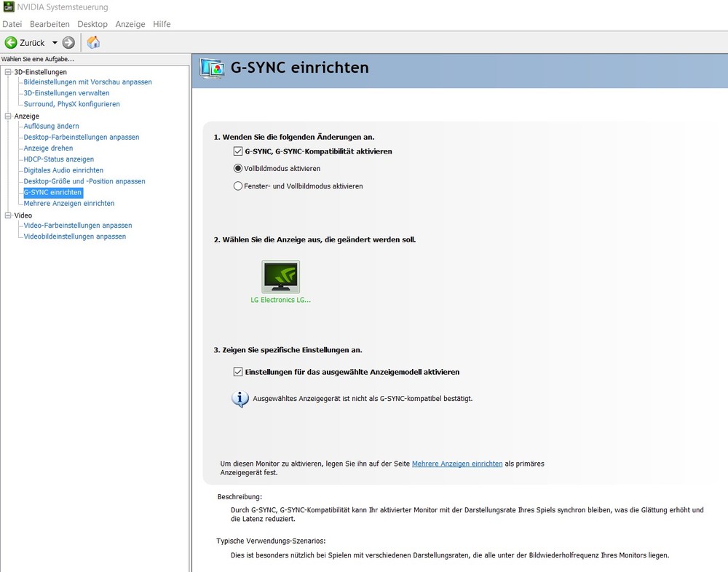728x572 pixels.
Task: Open Video-Farbeinstellungen anpassen
Action: click(x=78, y=226)
